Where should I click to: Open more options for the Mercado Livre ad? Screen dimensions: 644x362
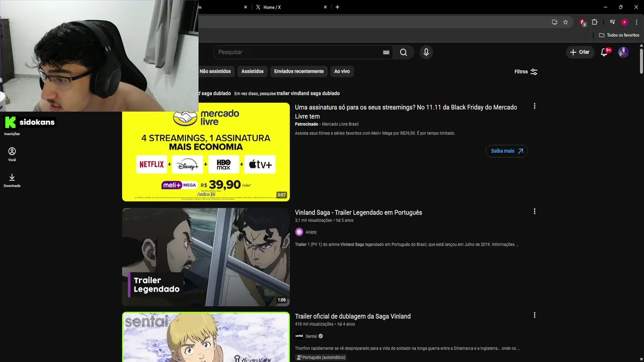[534, 106]
